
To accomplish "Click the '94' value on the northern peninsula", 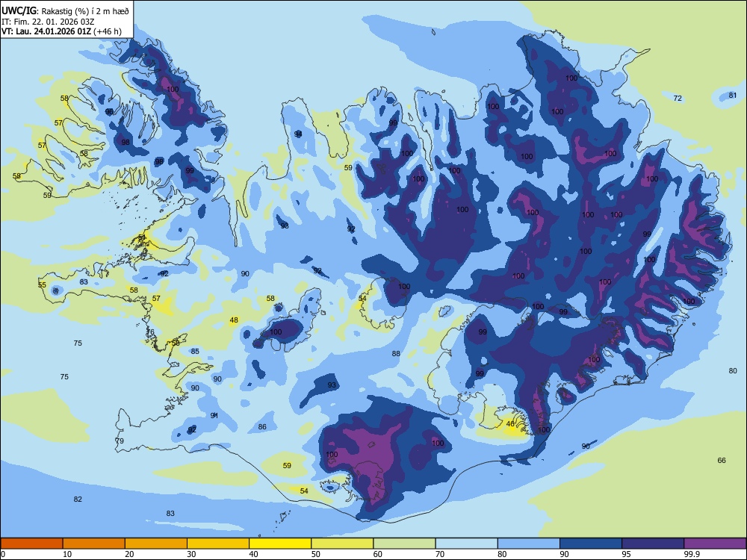I will (298, 134).
